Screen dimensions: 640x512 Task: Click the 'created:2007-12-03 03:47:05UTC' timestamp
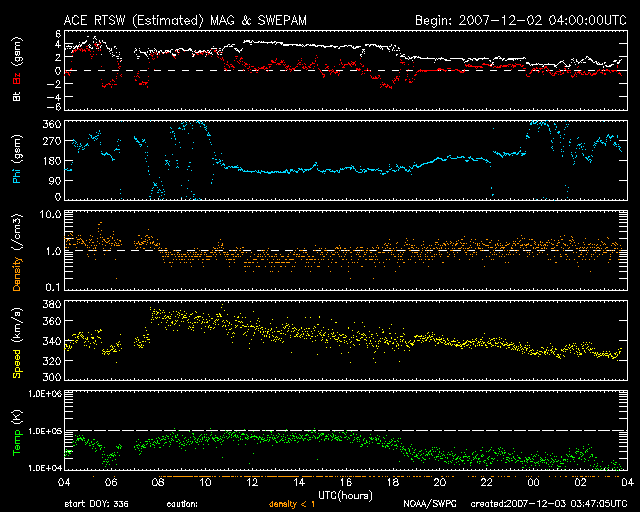(549, 504)
